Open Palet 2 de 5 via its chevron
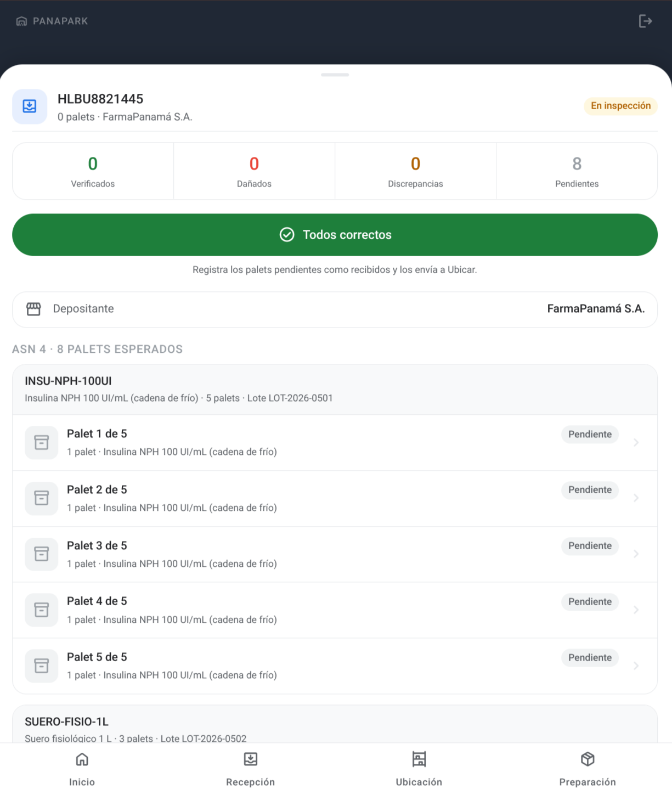Image resolution: width=672 pixels, height=789 pixels. pos(636,498)
